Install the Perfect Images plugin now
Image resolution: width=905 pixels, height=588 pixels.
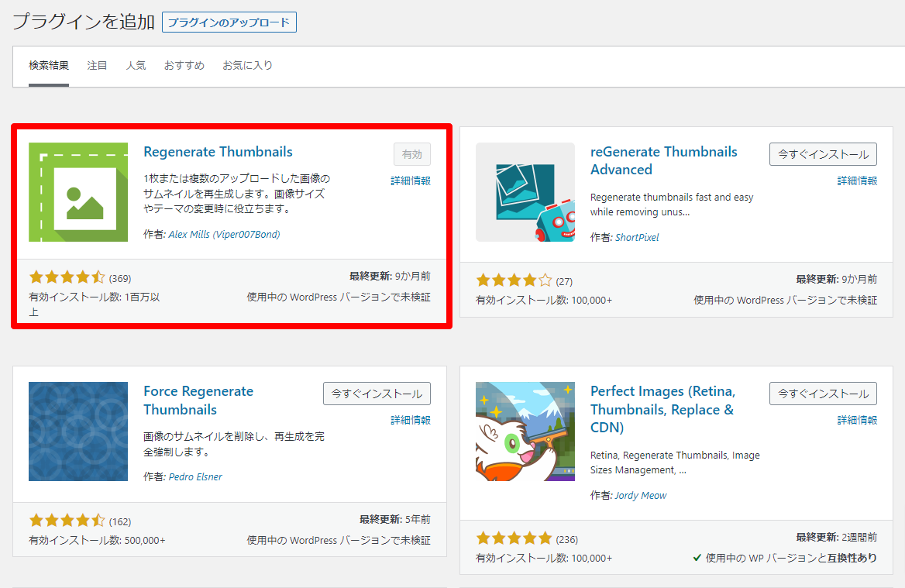[823, 394]
